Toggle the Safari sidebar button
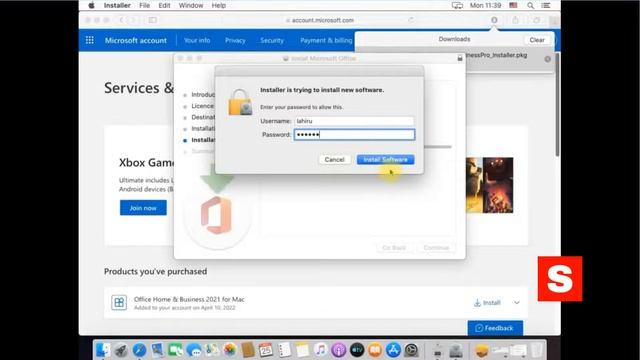Screen dimensions: 640x360 pyautogui.click(x=152, y=20)
